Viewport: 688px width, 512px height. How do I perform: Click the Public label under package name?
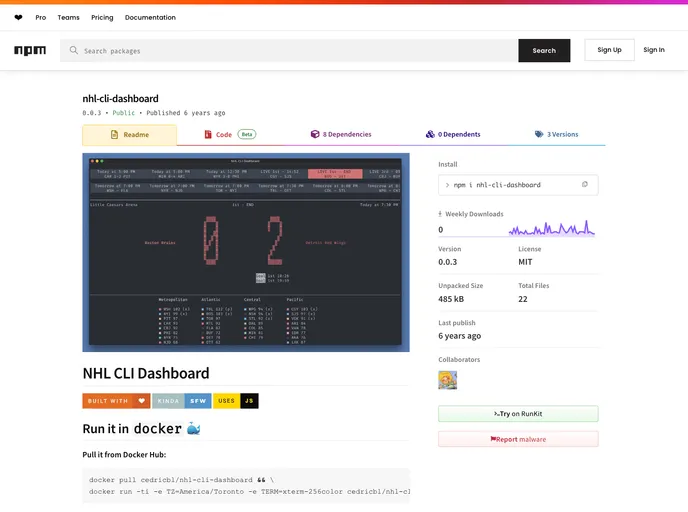coord(123,113)
